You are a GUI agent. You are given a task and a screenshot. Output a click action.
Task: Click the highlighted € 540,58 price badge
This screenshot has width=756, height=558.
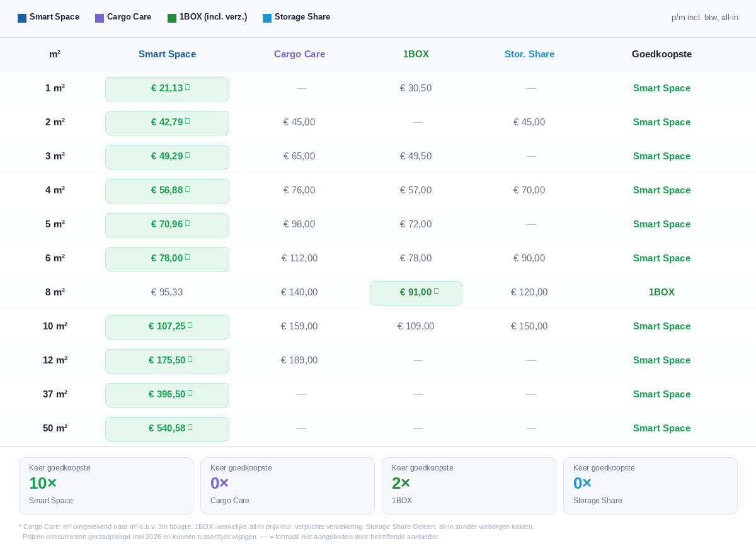point(167,429)
